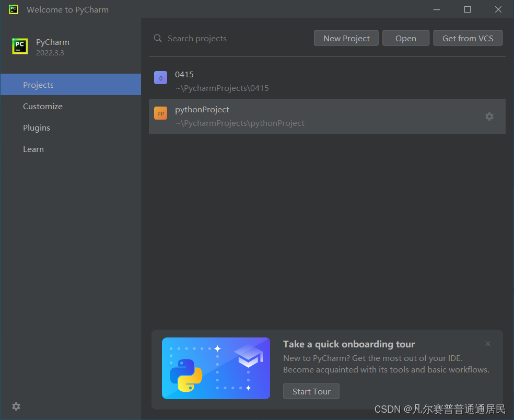
Task: Dismiss the onboarding tour banner
Action: [x=488, y=344]
